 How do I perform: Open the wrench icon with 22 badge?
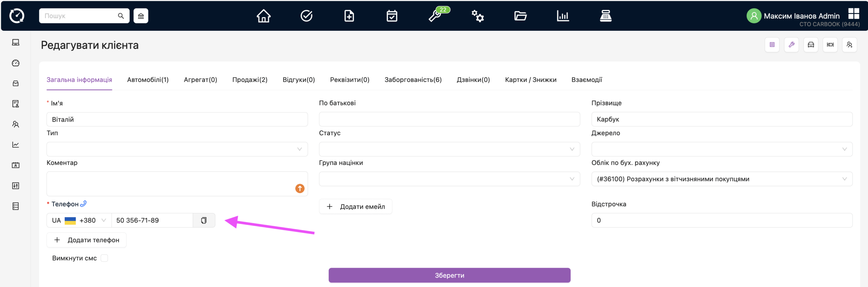tap(435, 16)
